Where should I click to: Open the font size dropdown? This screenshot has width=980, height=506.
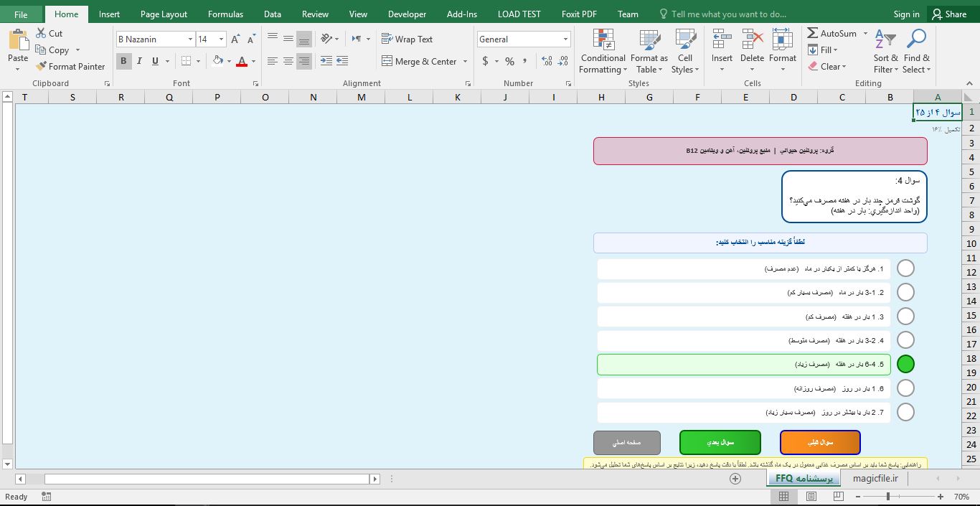click(x=221, y=39)
